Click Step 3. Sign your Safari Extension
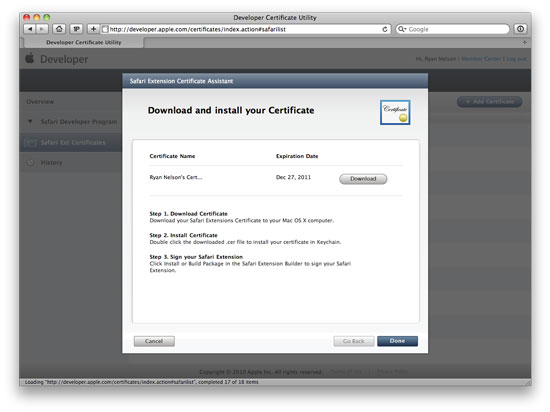This screenshot has height=412, width=550. pyautogui.click(x=196, y=257)
